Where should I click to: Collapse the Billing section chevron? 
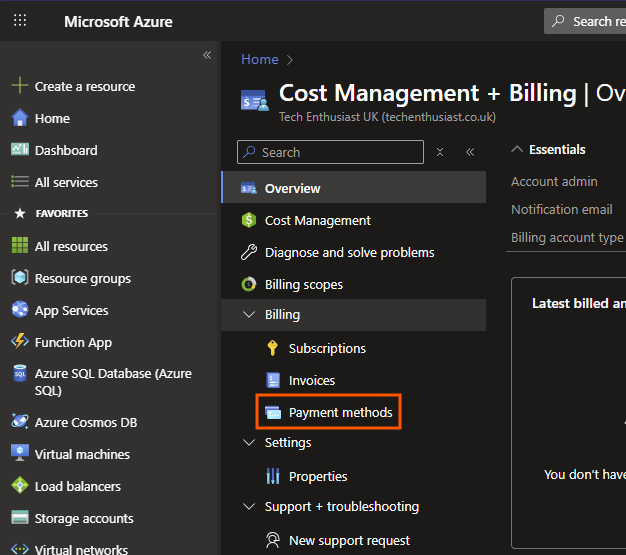tap(249, 315)
